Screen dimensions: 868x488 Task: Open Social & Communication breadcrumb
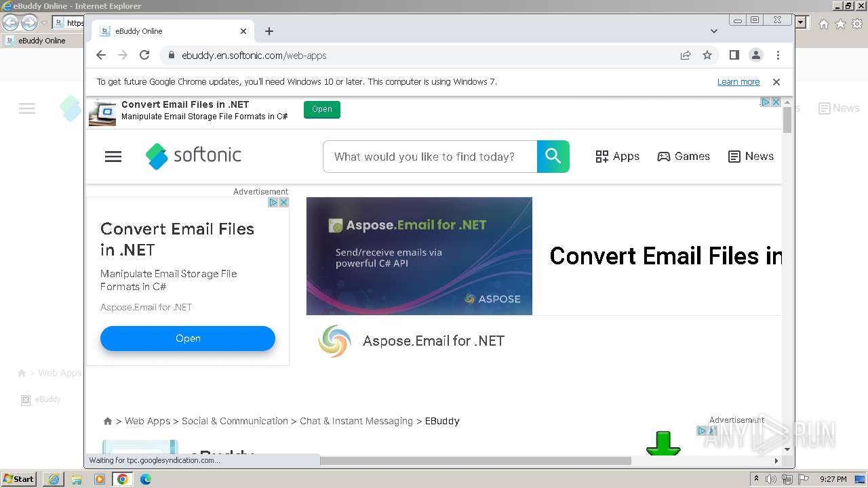pos(235,421)
